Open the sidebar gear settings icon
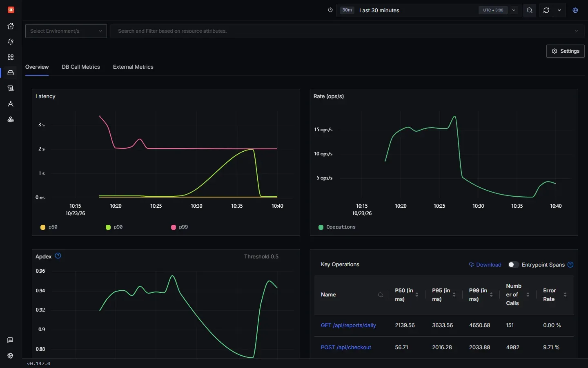Viewport: 588px width, 368px height. (10, 356)
